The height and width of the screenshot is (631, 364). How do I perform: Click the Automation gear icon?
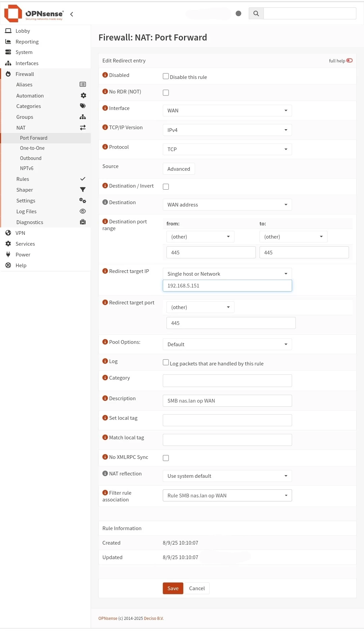(83, 95)
